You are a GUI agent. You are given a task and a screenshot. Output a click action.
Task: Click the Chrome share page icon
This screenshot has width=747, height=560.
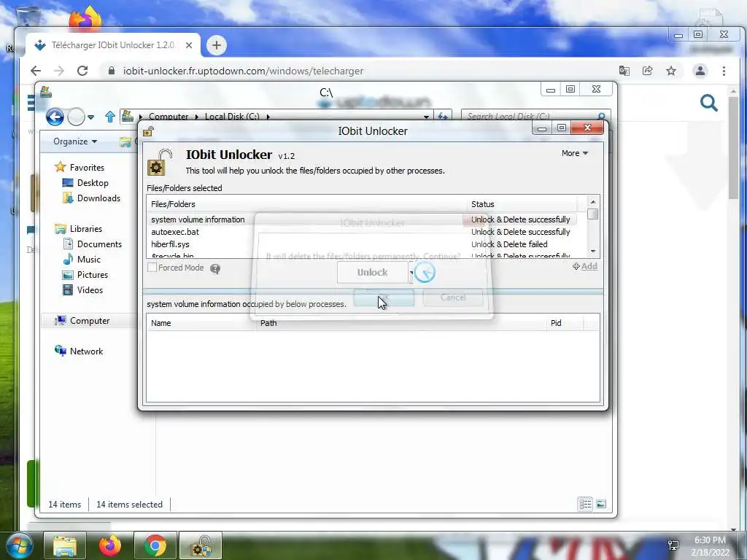tap(648, 71)
